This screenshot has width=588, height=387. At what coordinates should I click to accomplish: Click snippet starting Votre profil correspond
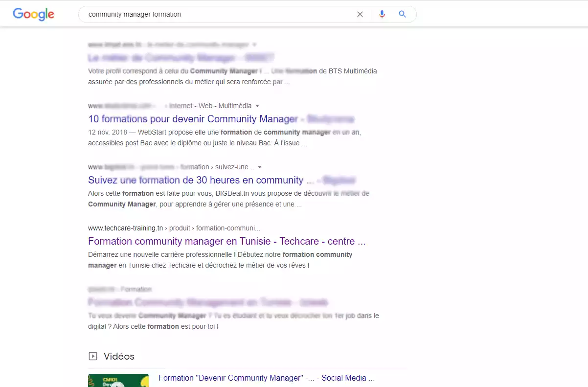(232, 76)
